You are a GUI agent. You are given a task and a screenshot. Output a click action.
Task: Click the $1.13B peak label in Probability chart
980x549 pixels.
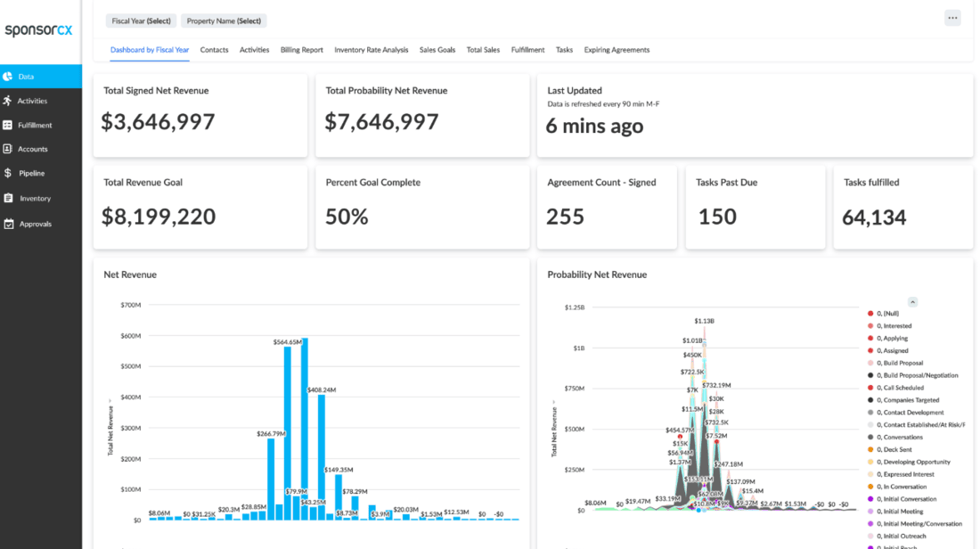pyautogui.click(x=704, y=321)
